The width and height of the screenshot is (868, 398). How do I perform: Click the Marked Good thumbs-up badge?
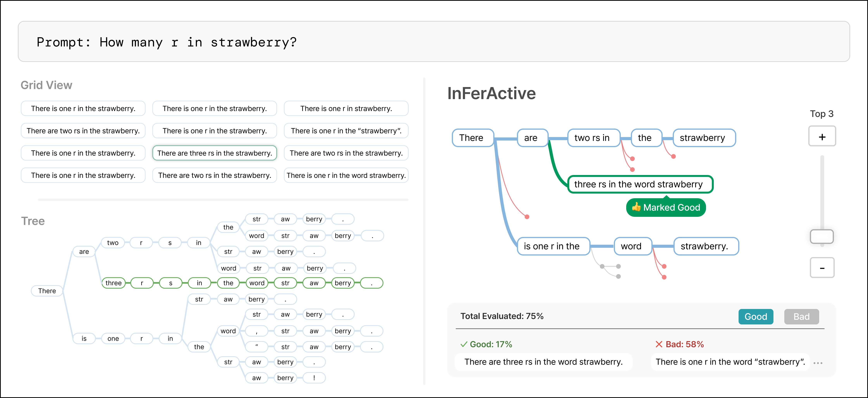(x=666, y=207)
